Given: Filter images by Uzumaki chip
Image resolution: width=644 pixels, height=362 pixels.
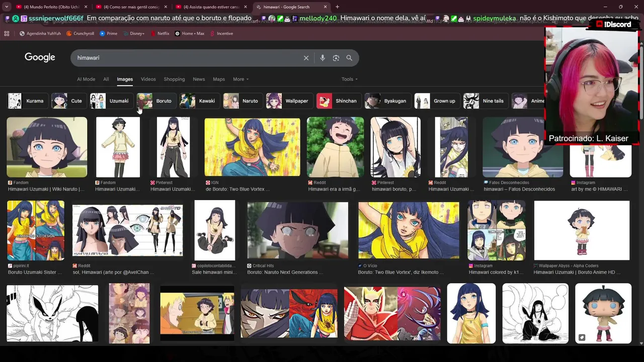Looking at the screenshot, I should [x=111, y=101].
